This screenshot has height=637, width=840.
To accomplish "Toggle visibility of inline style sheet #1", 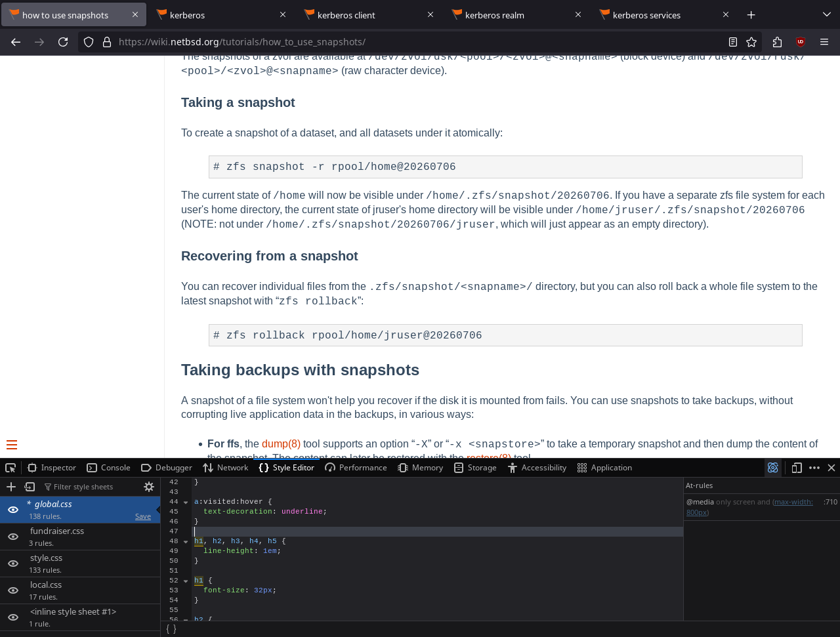I will click(x=13, y=617).
